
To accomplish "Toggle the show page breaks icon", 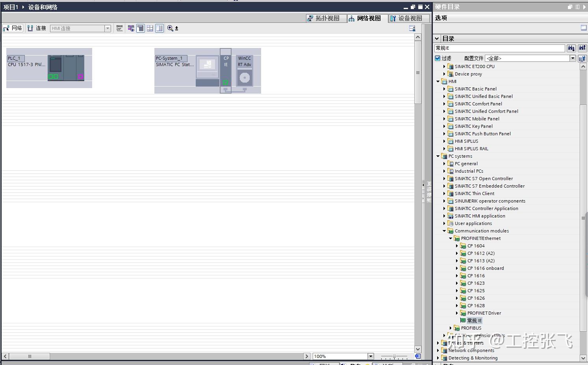I will click(x=141, y=28).
